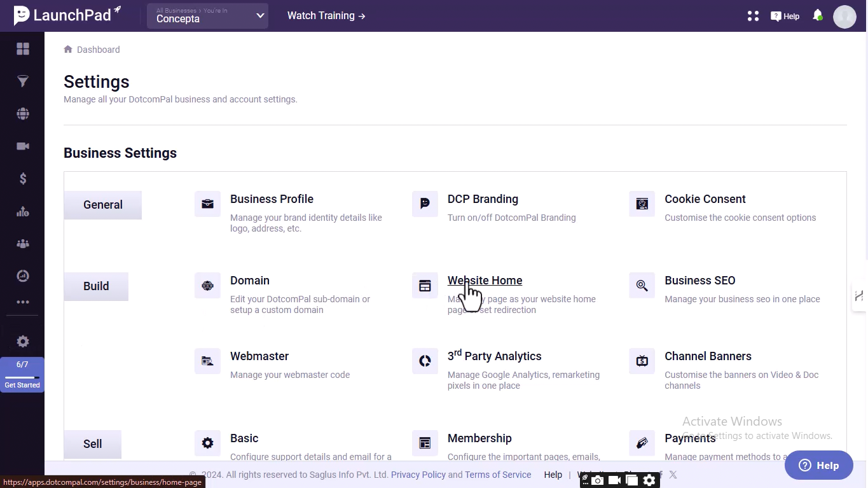Open the Payments settings link
Image resolution: width=868 pixels, height=488 pixels.
tap(690, 438)
